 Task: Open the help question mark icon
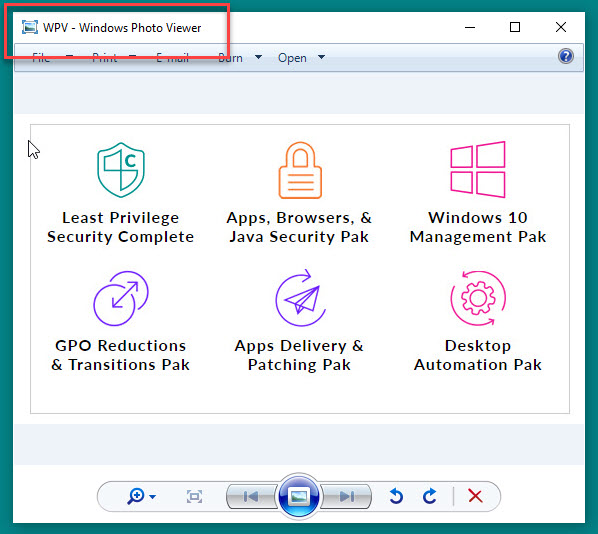coord(566,56)
